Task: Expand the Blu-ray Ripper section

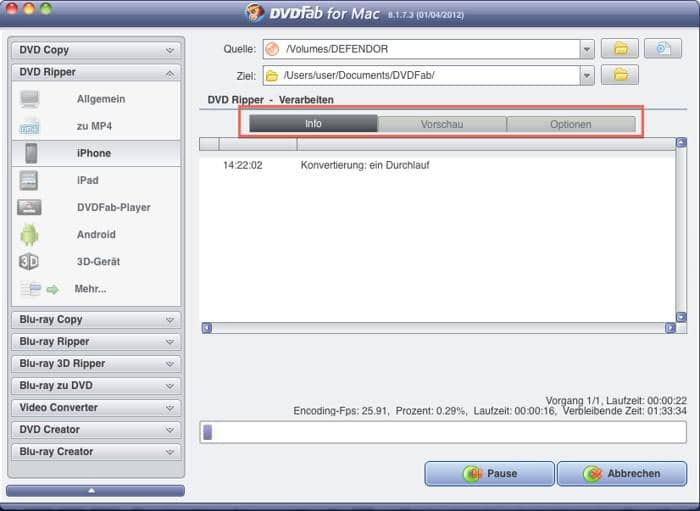Action: coord(96,341)
